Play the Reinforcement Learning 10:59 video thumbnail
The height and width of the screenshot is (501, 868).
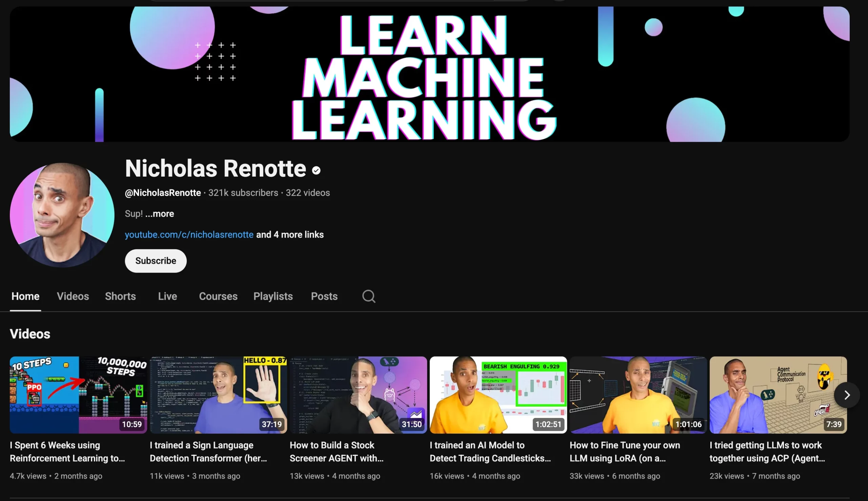tap(78, 395)
